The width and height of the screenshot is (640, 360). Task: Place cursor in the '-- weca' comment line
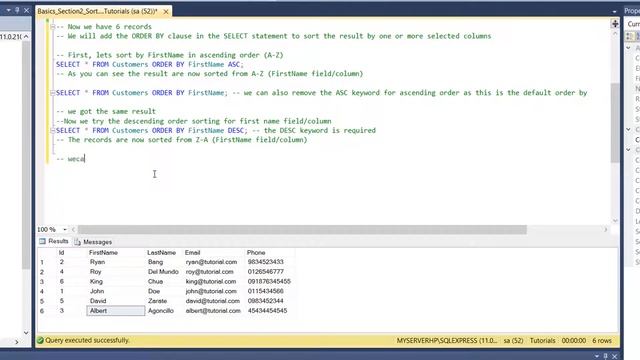click(70, 159)
